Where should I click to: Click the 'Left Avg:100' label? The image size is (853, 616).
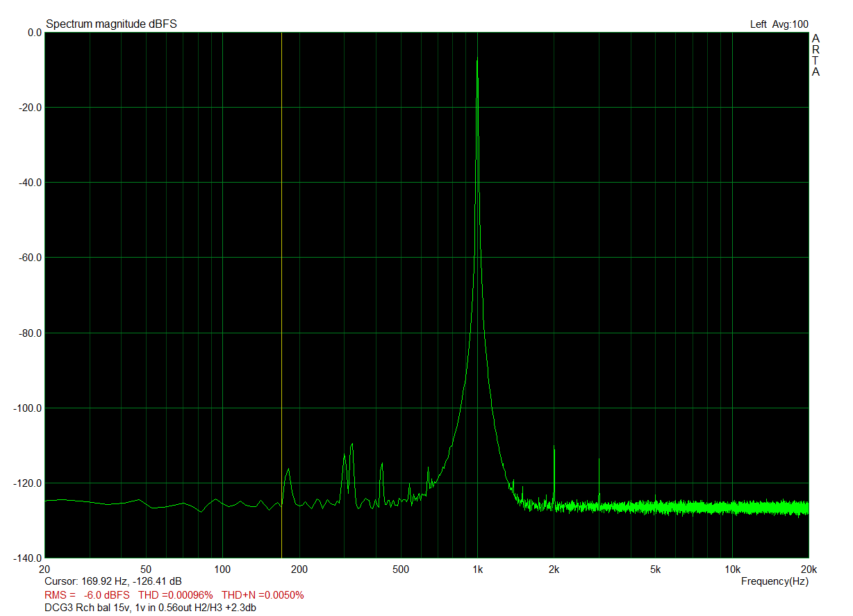coord(779,24)
